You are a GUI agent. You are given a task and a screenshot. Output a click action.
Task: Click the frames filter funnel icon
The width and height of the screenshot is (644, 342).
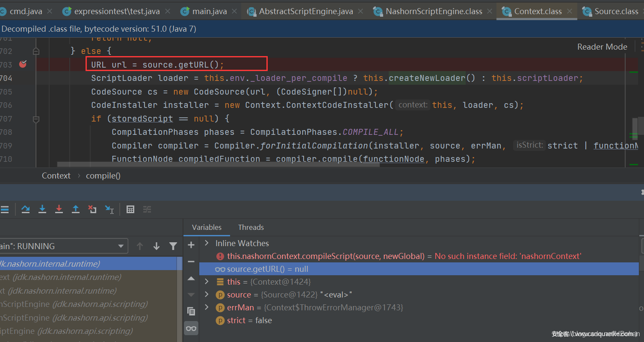coord(173,246)
